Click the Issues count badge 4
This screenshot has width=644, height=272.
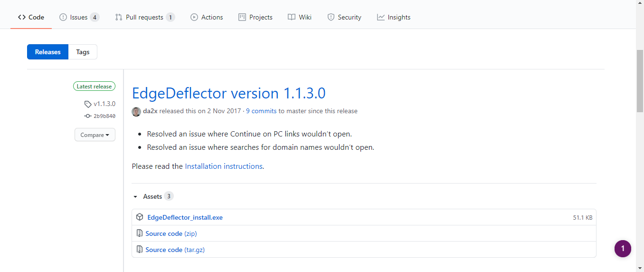[x=95, y=17]
